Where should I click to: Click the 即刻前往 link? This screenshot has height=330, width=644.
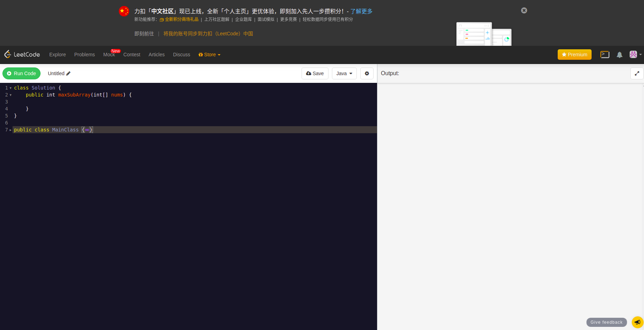(144, 34)
